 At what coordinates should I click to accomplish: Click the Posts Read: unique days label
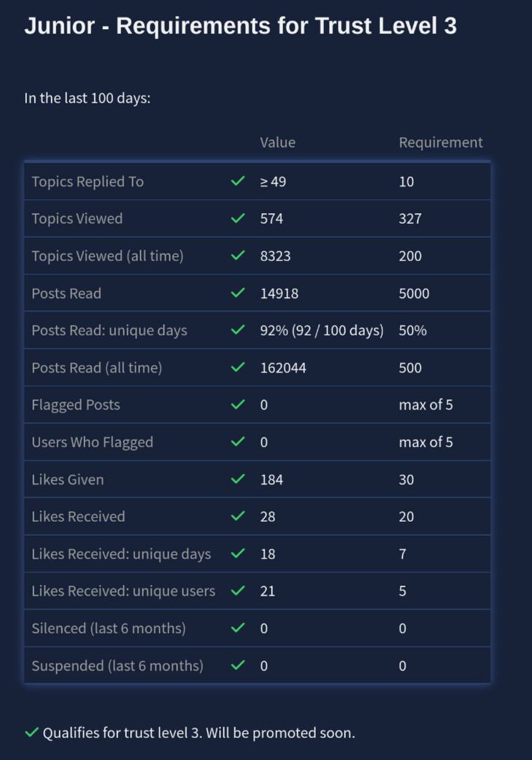point(109,330)
